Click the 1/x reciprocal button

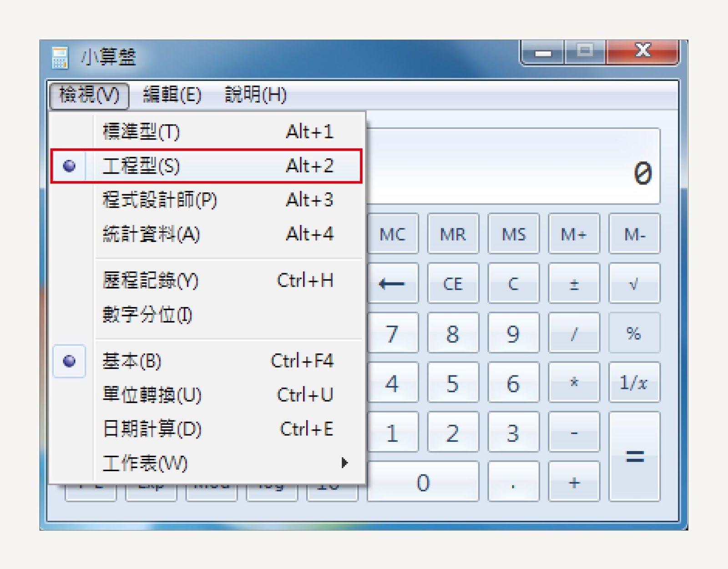click(634, 383)
